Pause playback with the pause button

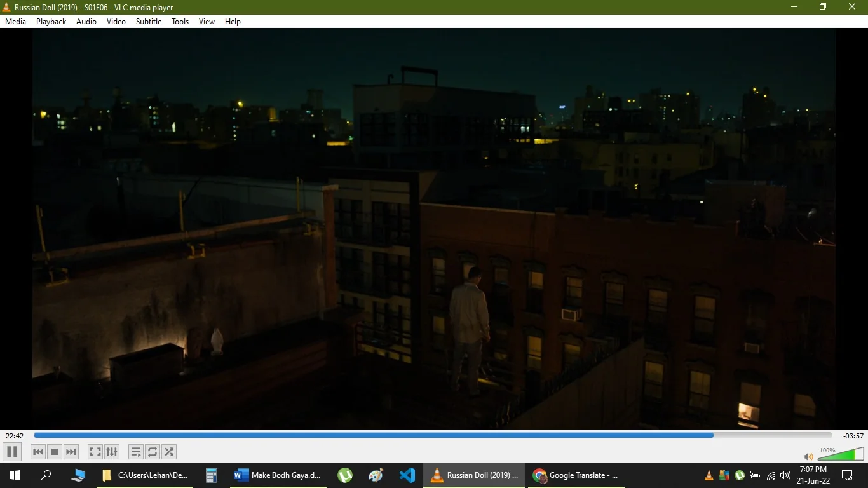(x=12, y=452)
